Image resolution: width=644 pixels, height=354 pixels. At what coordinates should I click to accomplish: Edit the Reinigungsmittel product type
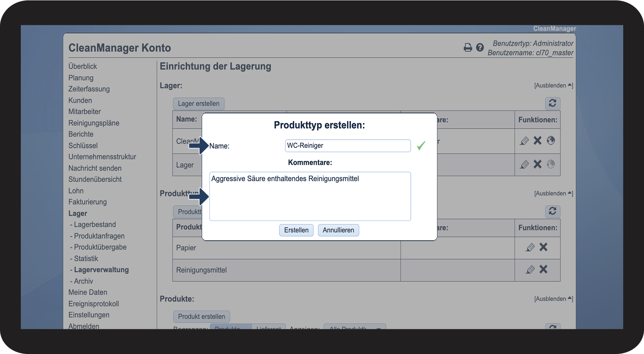(x=530, y=270)
